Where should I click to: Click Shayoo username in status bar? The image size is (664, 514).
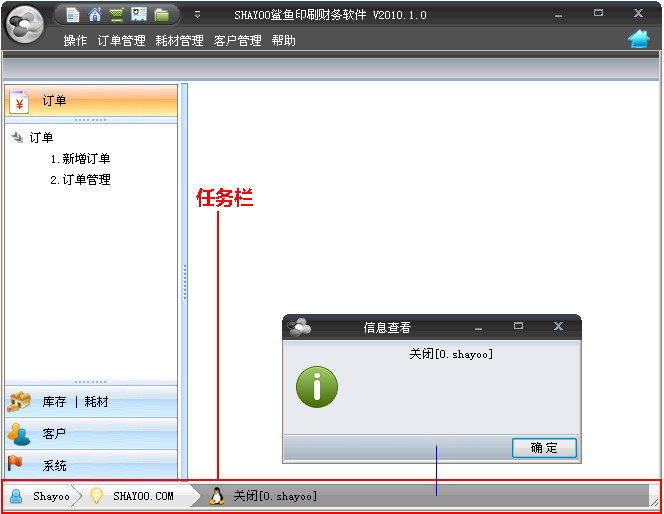point(51,496)
